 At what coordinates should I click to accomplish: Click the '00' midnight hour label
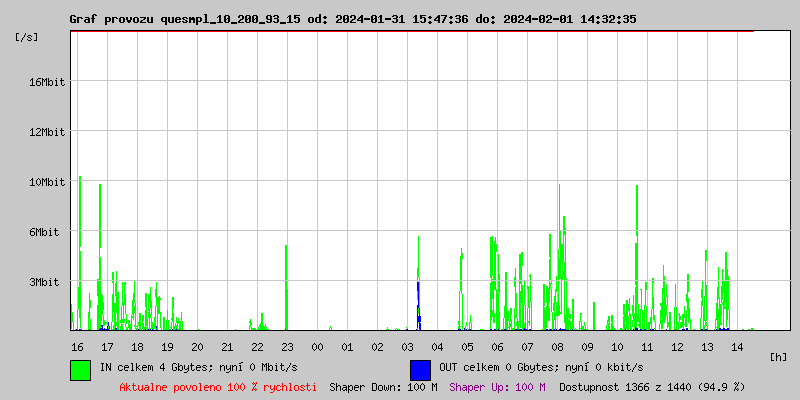317,346
